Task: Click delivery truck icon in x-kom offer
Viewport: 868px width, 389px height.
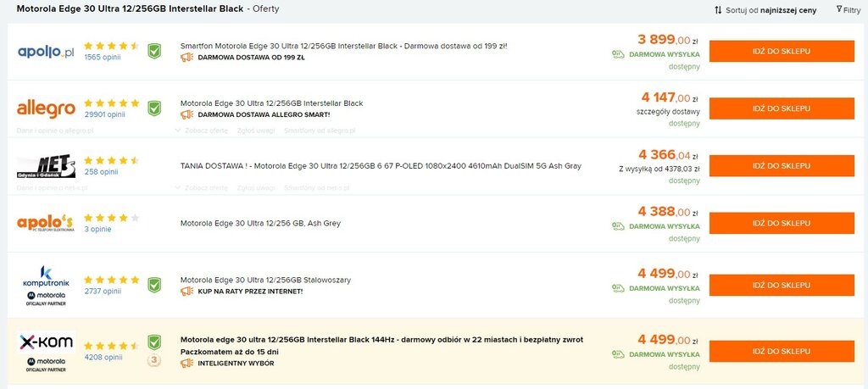Action: click(x=618, y=354)
